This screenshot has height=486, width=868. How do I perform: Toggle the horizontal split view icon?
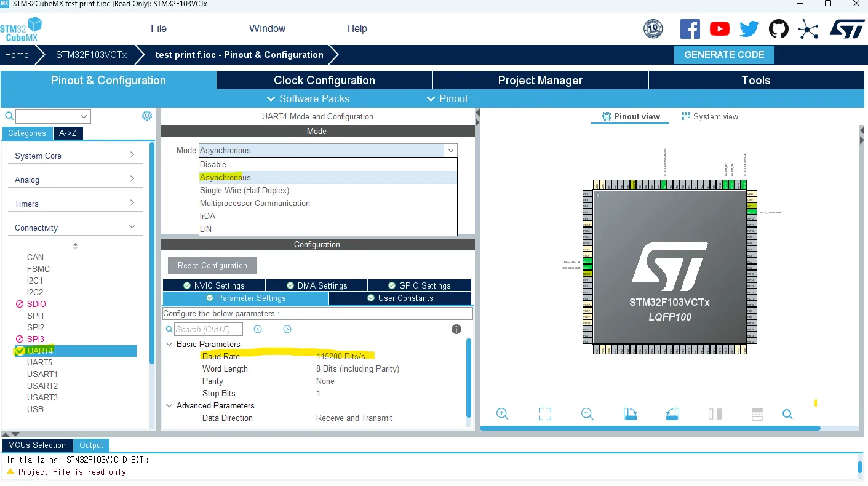757,414
